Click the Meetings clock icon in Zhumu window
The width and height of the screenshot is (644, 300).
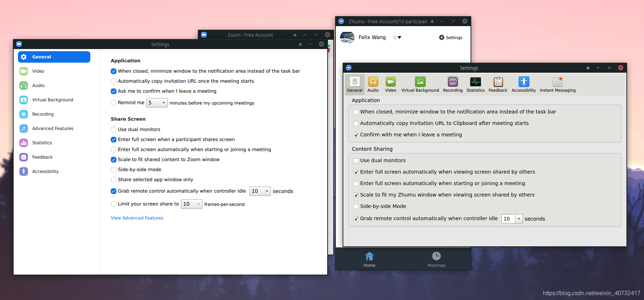[x=437, y=256]
